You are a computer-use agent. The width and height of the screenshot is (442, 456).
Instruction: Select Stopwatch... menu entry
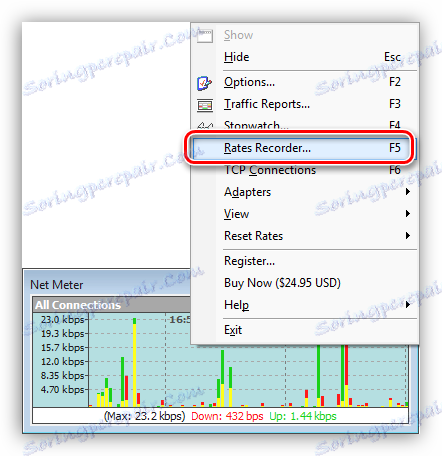[x=304, y=125]
